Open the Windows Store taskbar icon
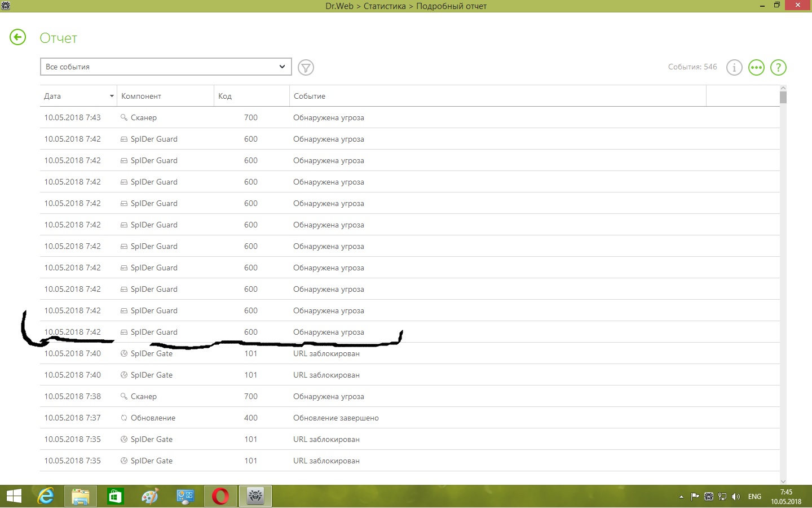The width and height of the screenshot is (812, 508). 116,497
